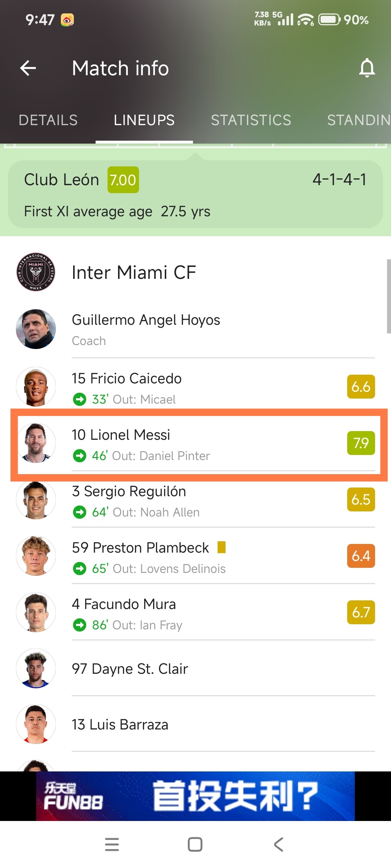This screenshot has height=868, width=391.
Task: Select the LINEUPS tab
Action: [144, 120]
